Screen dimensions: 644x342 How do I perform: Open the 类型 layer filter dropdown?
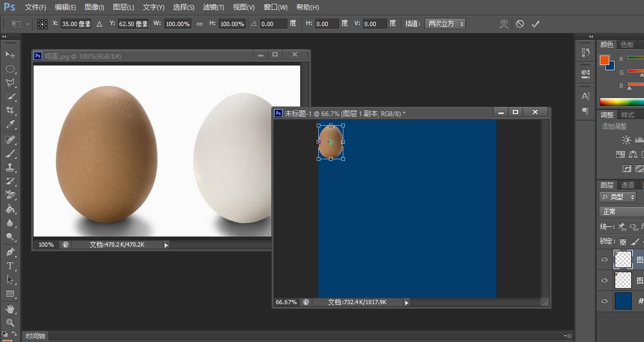pyautogui.click(x=618, y=197)
